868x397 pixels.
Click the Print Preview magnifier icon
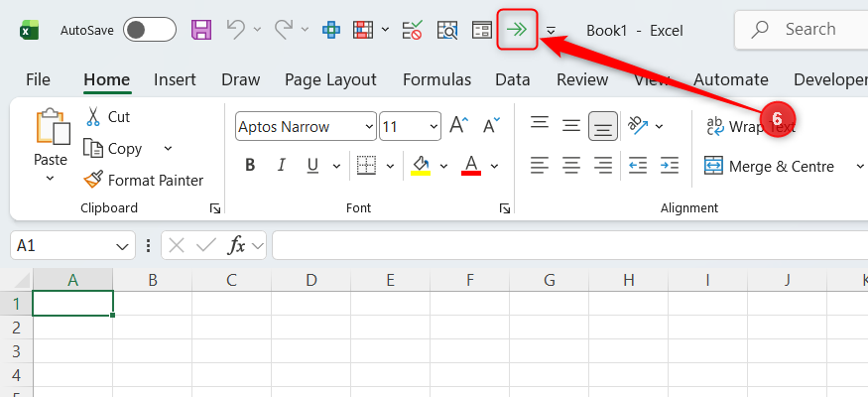(447, 30)
